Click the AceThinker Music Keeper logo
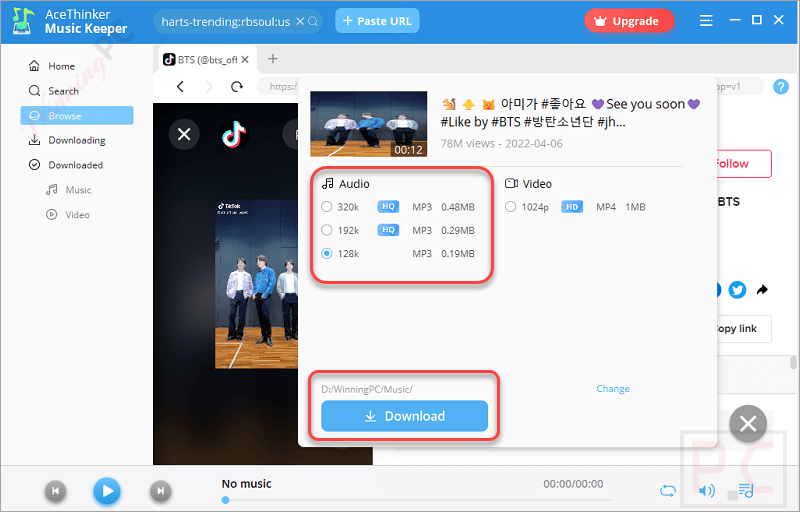The image size is (800, 512). [69, 21]
